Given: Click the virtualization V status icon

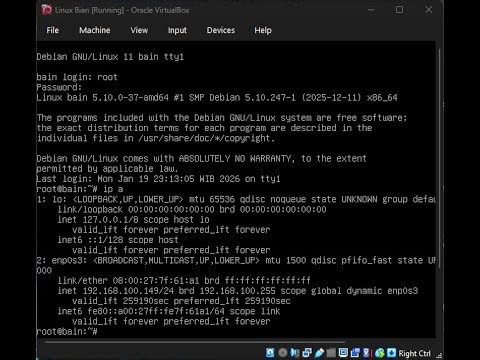Looking at the screenshot, I should 366,353.
